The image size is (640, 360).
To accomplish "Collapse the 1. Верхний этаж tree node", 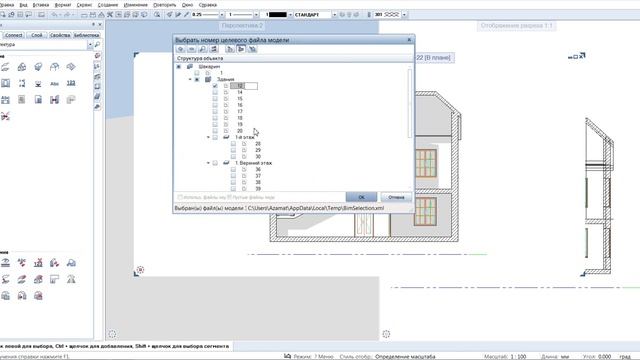I will pos(208,163).
